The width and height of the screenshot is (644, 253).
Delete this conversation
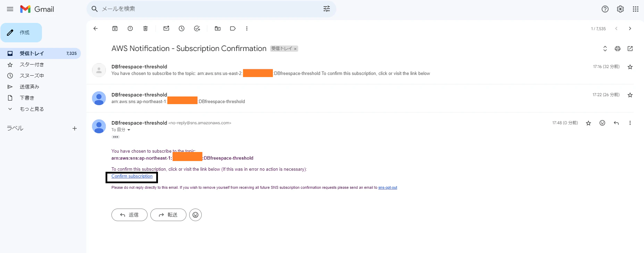coord(145,28)
